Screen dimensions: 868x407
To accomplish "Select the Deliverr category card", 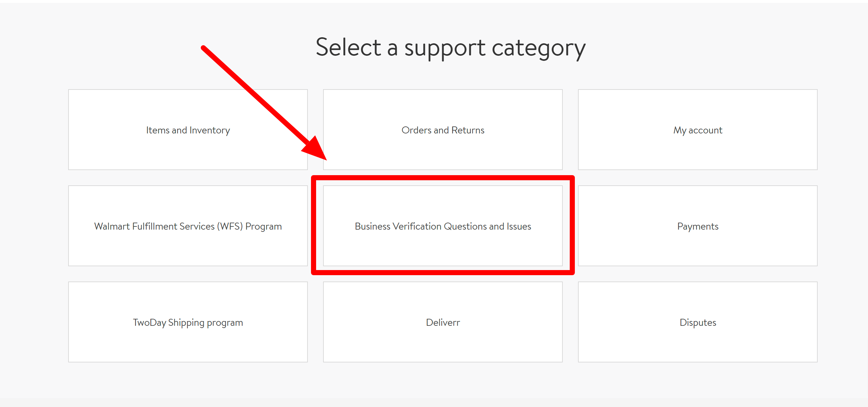I will (x=443, y=322).
